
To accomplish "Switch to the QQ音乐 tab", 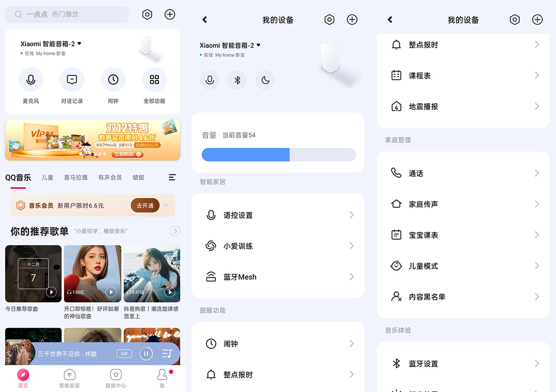I will pyautogui.click(x=18, y=177).
